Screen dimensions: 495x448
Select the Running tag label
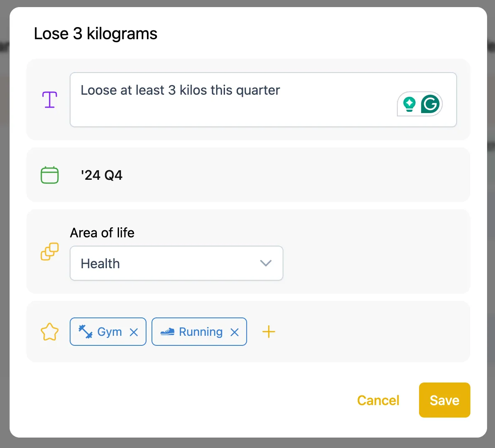200,332
